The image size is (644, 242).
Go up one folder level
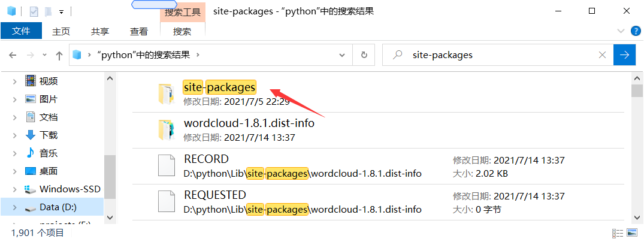(59, 55)
